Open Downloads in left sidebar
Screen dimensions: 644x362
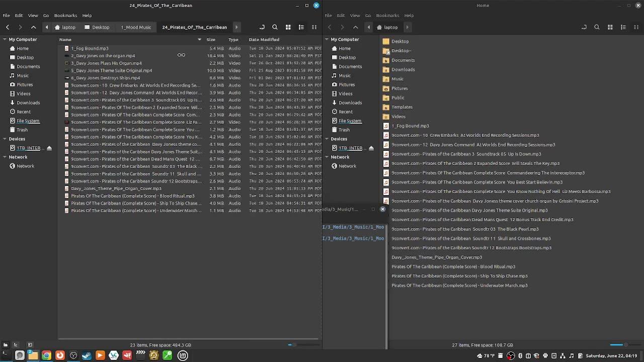click(x=28, y=103)
